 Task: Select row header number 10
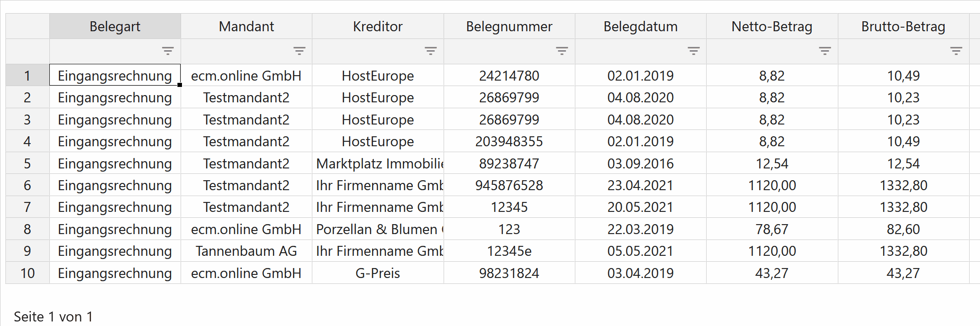coord(28,273)
